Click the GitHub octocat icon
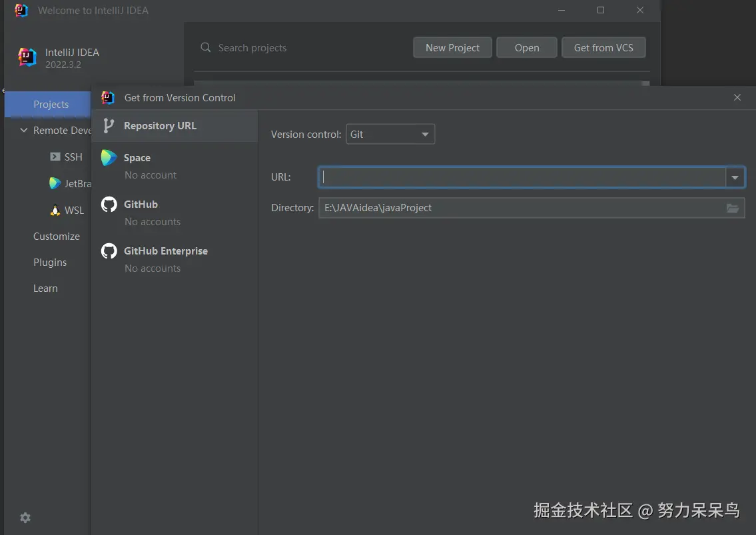The image size is (756, 535). coord(109,205)
